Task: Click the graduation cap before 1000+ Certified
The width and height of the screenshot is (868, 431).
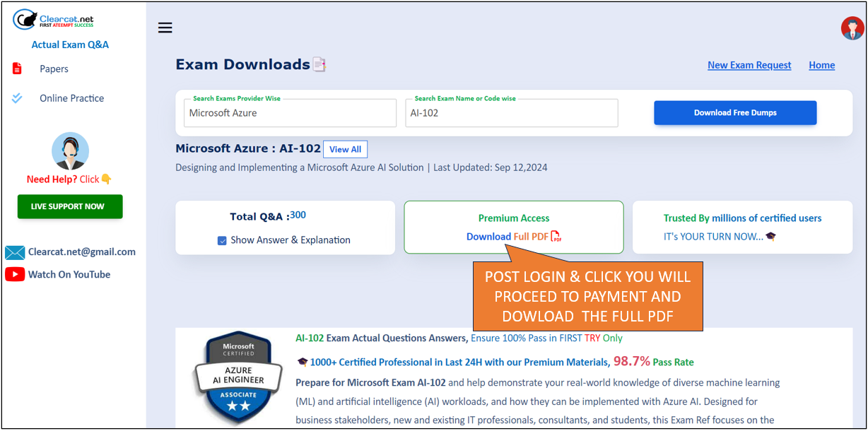Action: point(302,362)
